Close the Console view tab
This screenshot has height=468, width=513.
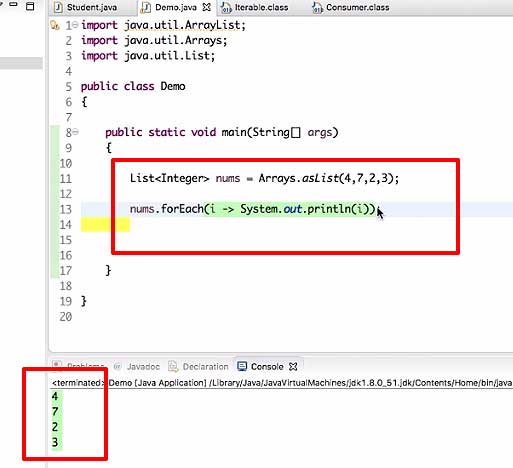(293, 367)
